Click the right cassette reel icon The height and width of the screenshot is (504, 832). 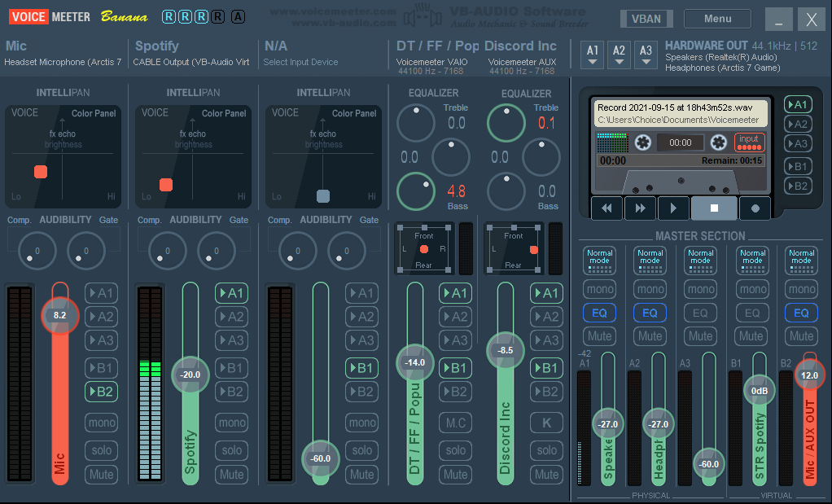tap(719, 142)
